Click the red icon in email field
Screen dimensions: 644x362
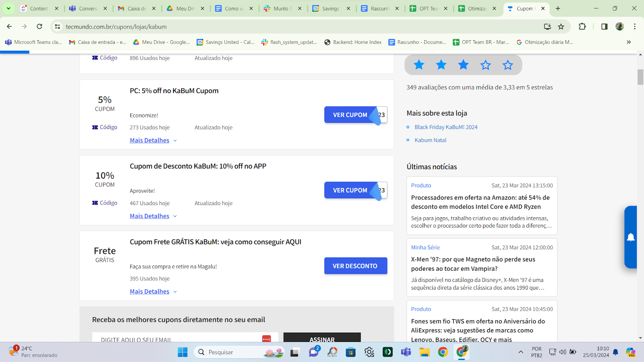[x=266, y=339]
